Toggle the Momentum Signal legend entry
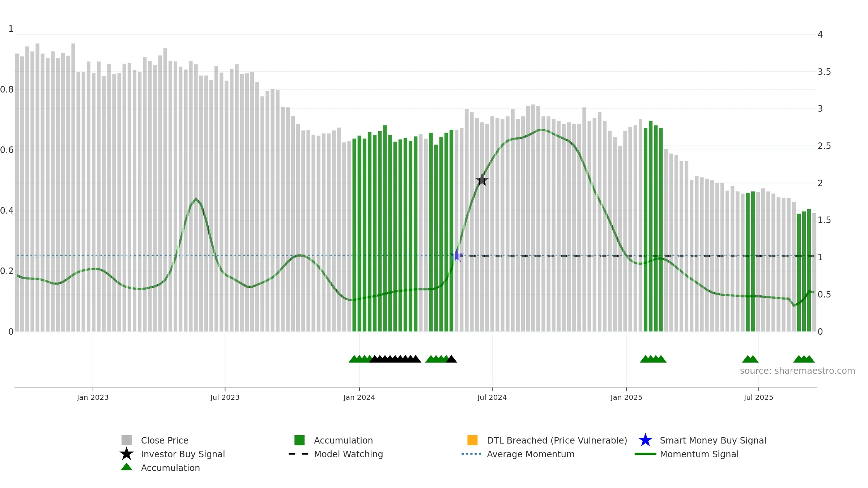Viewport: 868px width, 488px height. coord(686,454)
